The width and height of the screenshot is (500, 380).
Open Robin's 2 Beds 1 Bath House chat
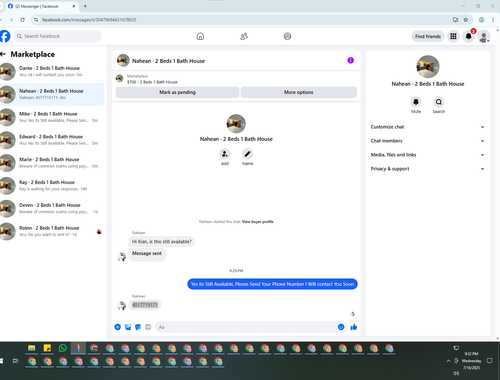click(52, 231)
